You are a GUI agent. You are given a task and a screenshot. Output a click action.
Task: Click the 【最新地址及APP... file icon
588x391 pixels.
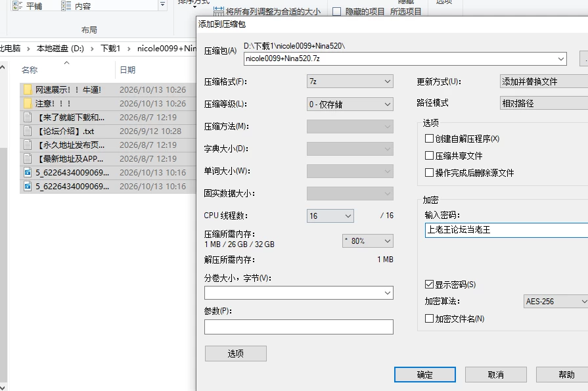(28, 159)
